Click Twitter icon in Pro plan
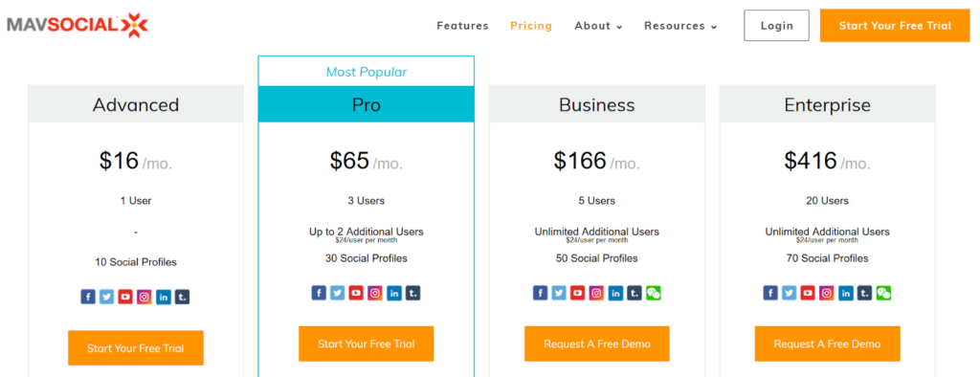The width and height of the screenshot is (980, 377). [338, 293]
